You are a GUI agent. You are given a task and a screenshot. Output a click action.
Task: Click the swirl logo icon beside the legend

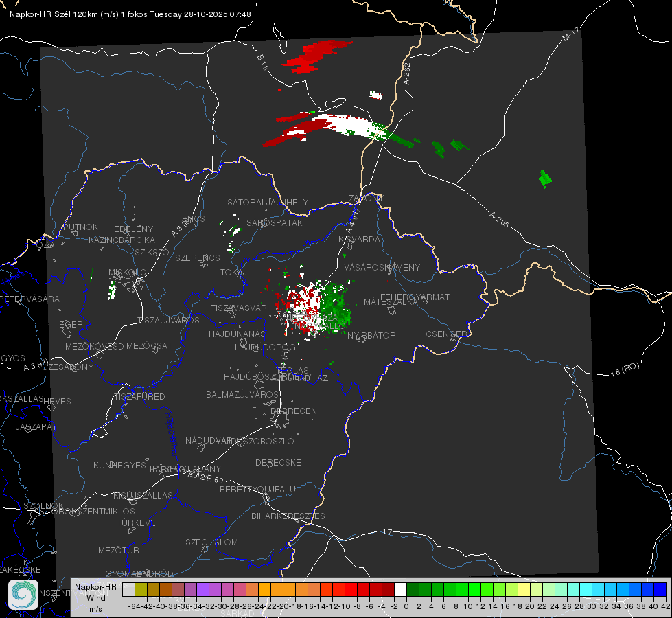23,595
